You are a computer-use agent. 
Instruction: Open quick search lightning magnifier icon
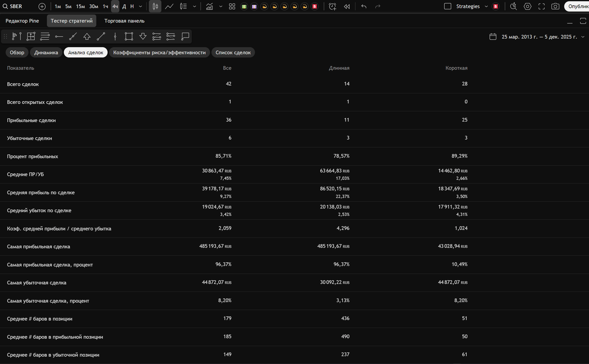513,7
